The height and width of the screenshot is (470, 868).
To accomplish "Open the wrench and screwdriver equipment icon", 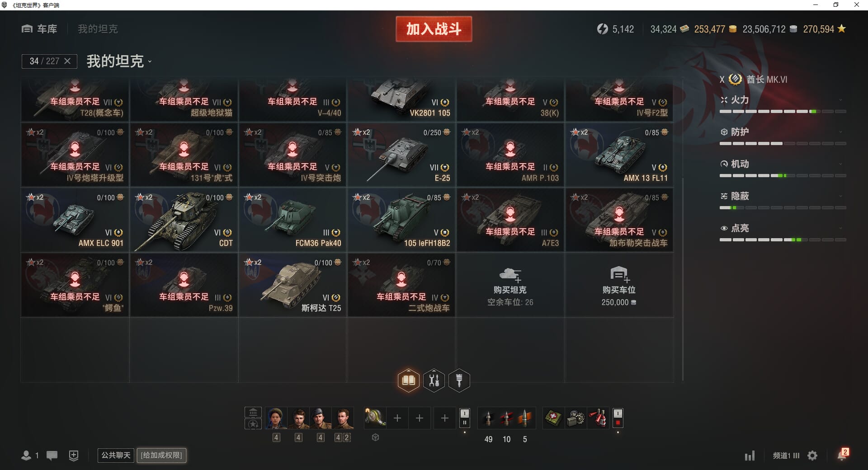I will tap(434, 381).
